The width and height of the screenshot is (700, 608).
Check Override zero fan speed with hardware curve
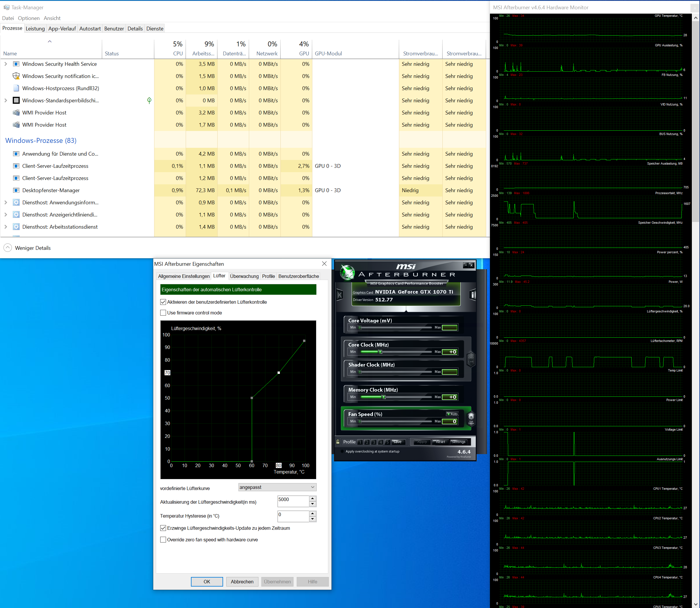click(163, 540)
